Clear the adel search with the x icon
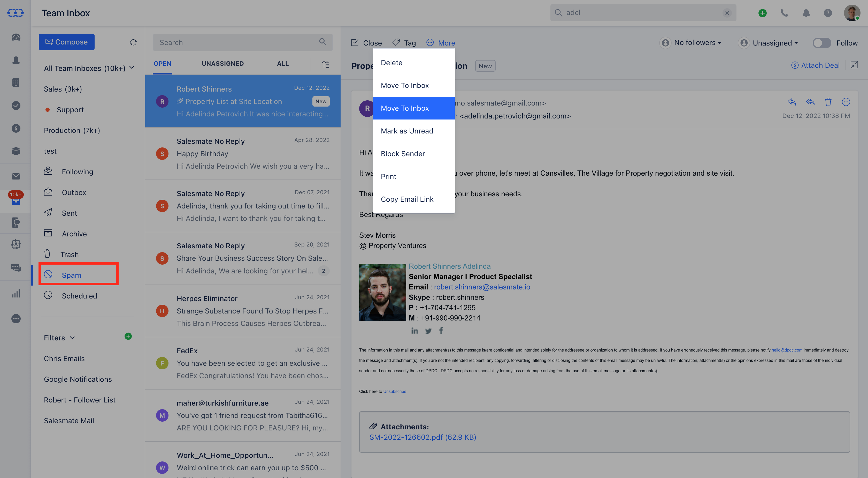The height and width of the screenshot is (478, 868). pyautogui.click(x=727, y=13)
